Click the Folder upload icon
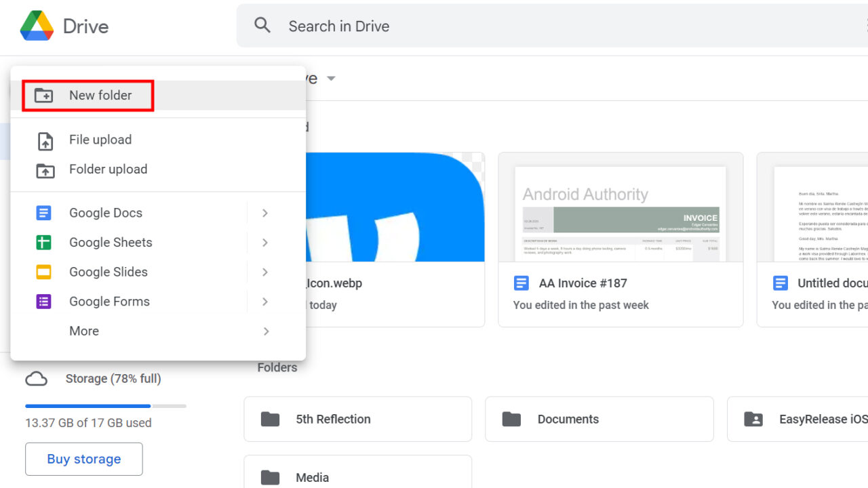The width and height of the screenshot is (868, 488). point(43,169)
